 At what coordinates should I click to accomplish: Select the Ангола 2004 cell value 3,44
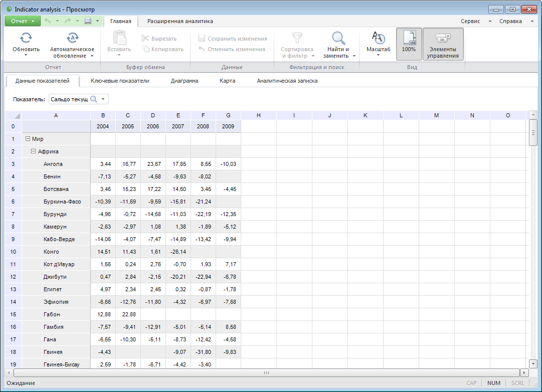103,164
